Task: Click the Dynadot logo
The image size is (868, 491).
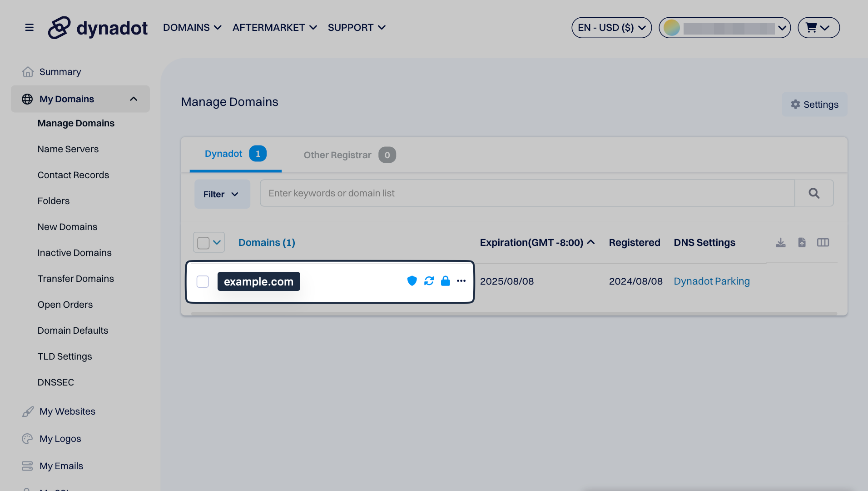Action: [x=98, y=28]
